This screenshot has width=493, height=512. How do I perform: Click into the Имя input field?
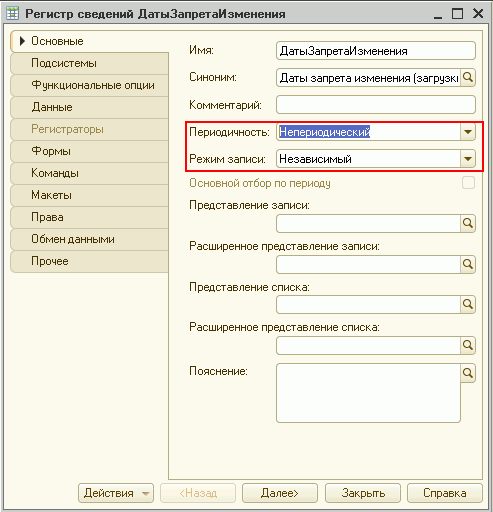pos(376,51)
